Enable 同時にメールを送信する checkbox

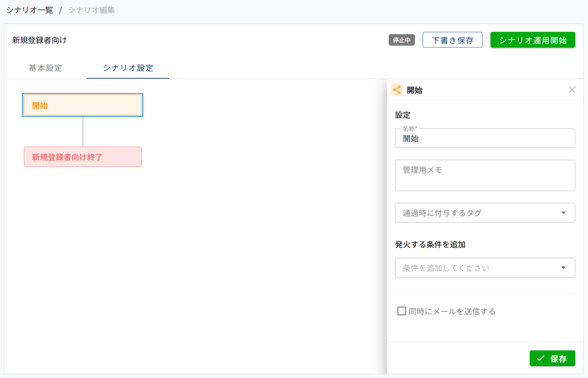click(x=401, y=311)
